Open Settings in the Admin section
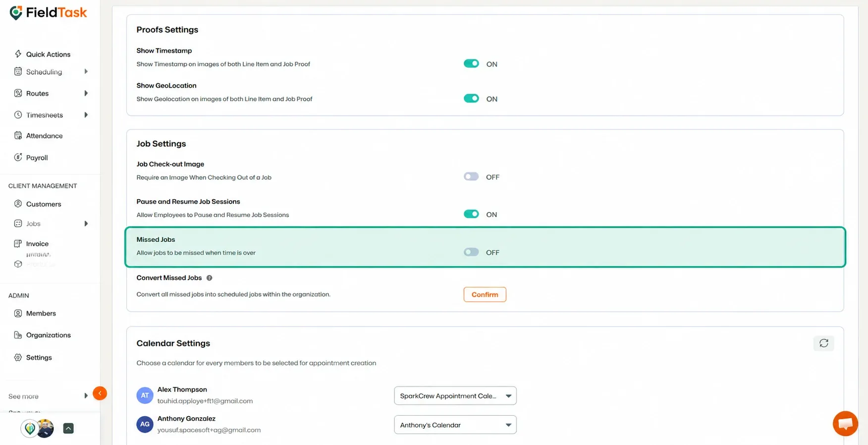868x445 pixels. (39, 357)
